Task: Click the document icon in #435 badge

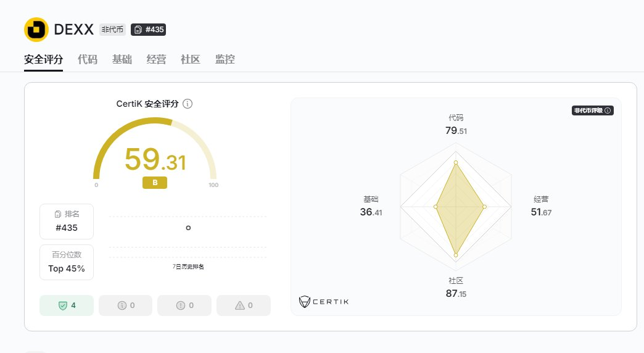Action: click(x=138, y=30)
